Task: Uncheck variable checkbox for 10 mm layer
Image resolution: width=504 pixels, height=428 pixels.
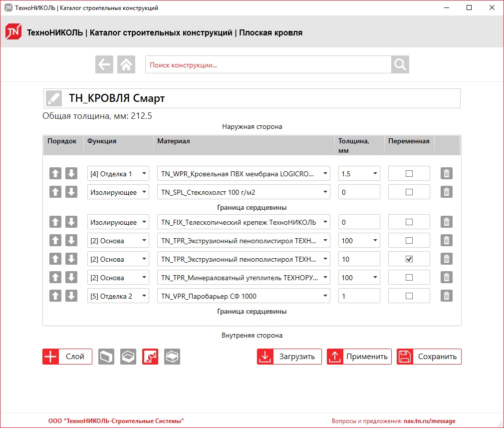Action: (409, 259)
